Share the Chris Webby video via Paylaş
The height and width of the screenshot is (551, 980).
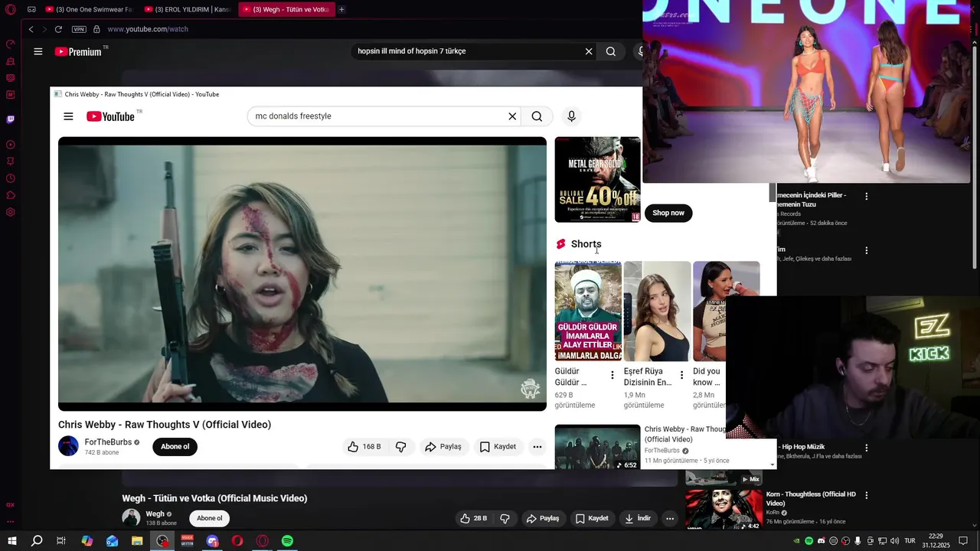coord(443,447)
